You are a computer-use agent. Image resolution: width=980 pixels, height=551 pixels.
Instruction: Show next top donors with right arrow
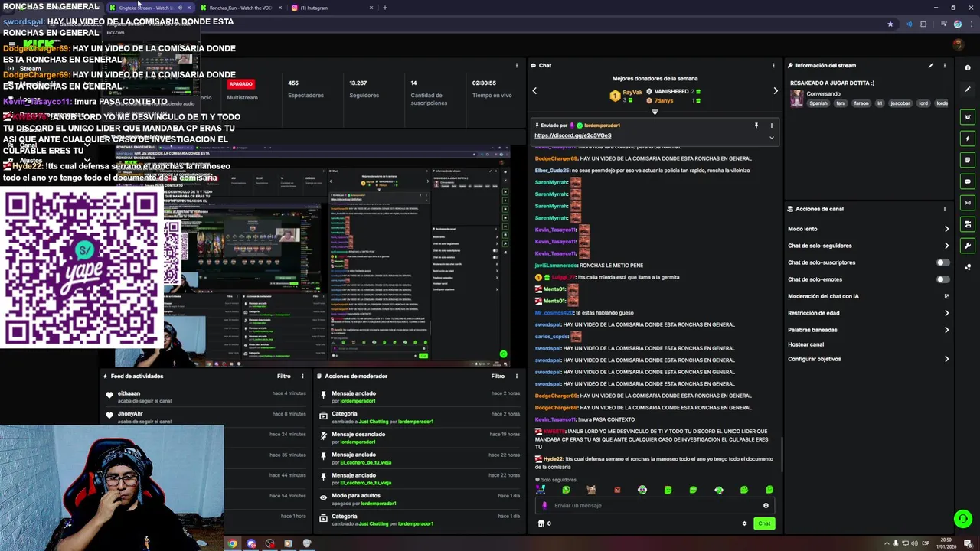click(x=775, y=91)
